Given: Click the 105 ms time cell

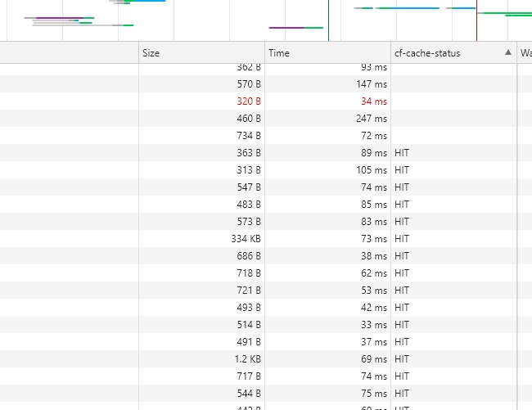Looking at the screenshot, I should tap(371, 170).
